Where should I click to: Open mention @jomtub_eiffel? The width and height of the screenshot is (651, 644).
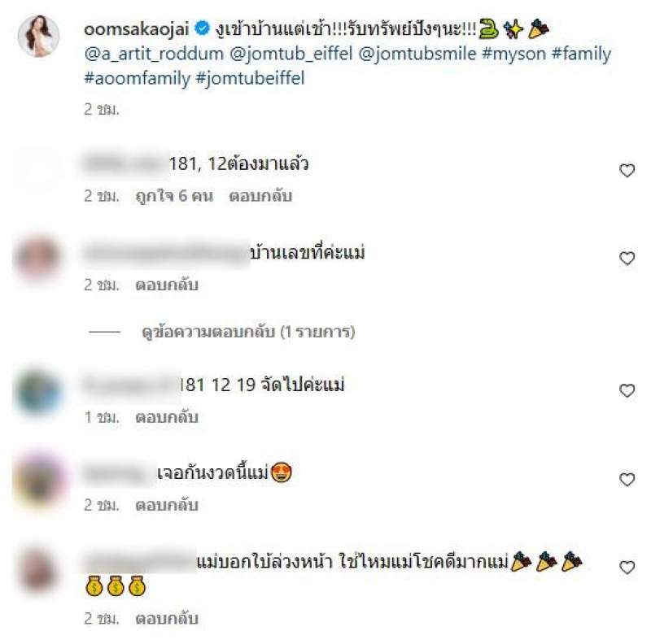tap(291, 54)
